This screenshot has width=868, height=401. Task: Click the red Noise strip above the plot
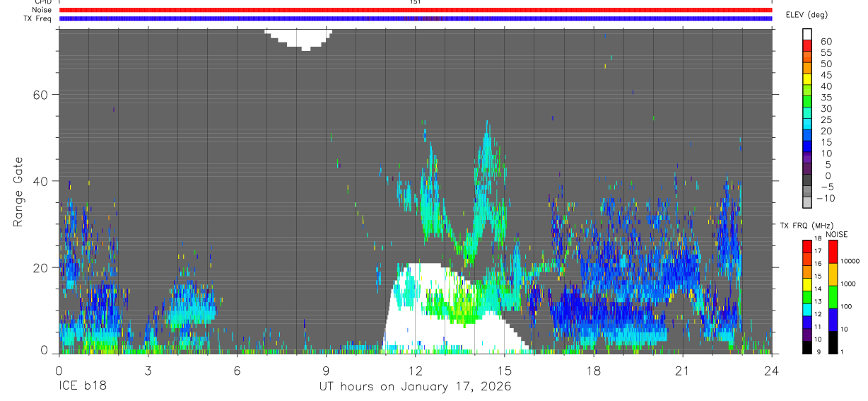416,10
